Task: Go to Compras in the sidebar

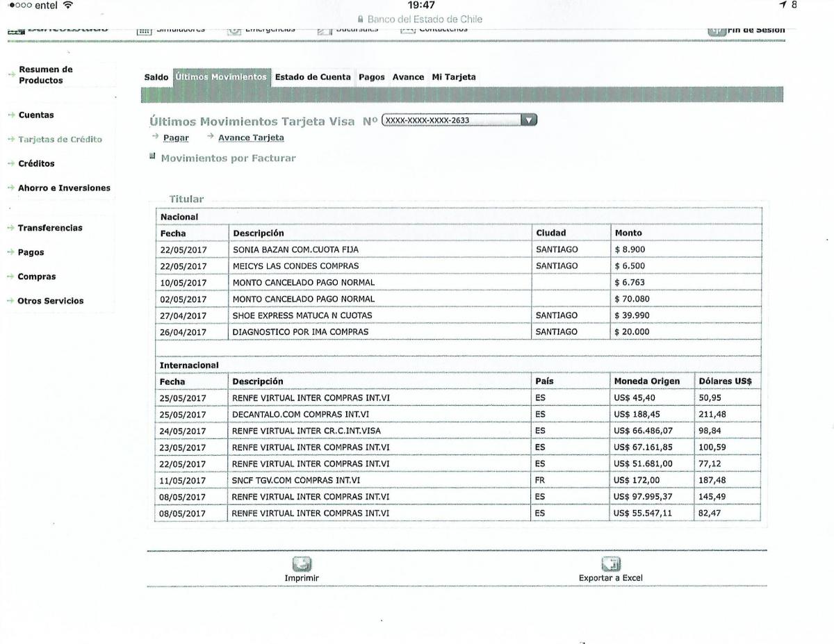Action: coord(37,276)
